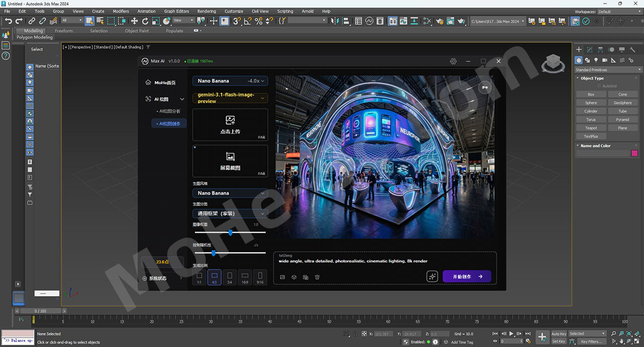The image size is (644, 347).
Task: Choose the 16:9 aspect ratio option
Action: click(x=245, y=277)
